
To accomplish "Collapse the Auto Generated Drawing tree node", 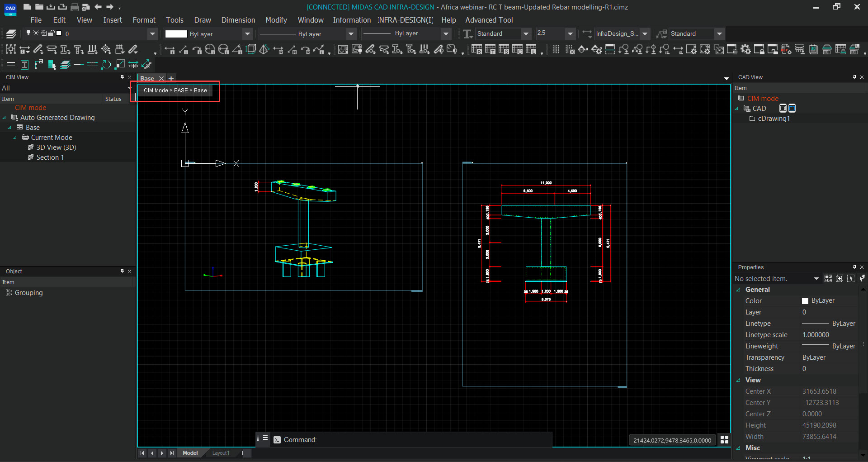I will click(5, 118).
